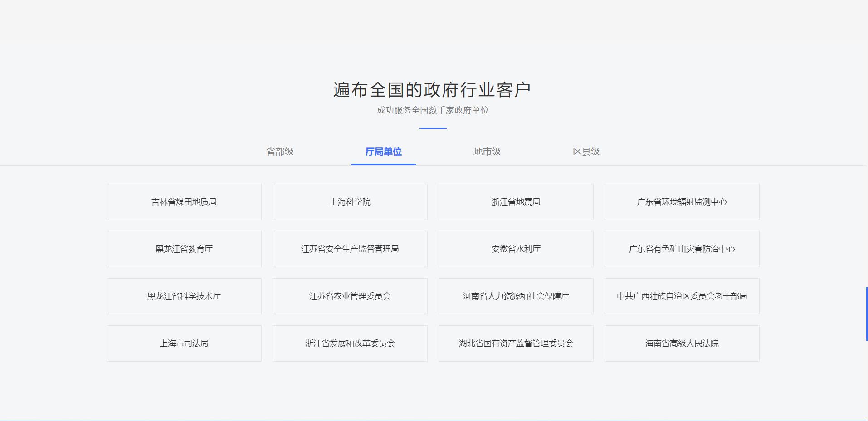This screenshot has width=868, height=421.
Task: Open the 中共广西壮族自治区委员会老干部局 card
Action: coord(682,296)
